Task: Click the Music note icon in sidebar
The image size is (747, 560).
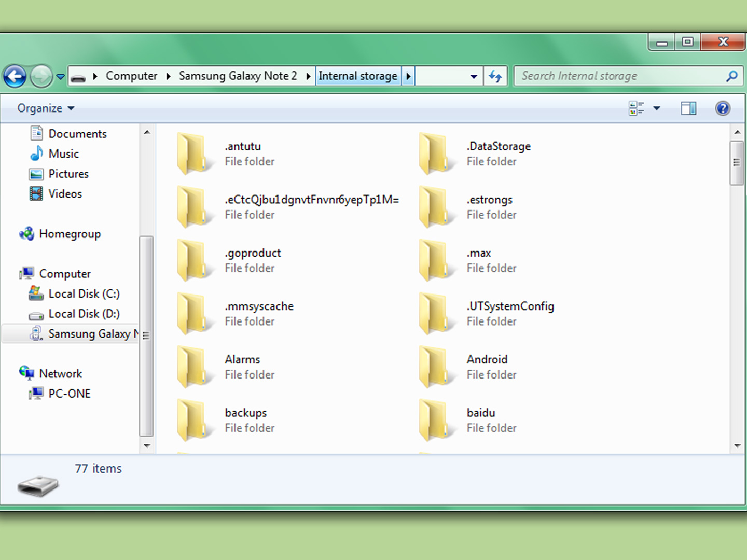Action: 36,153
